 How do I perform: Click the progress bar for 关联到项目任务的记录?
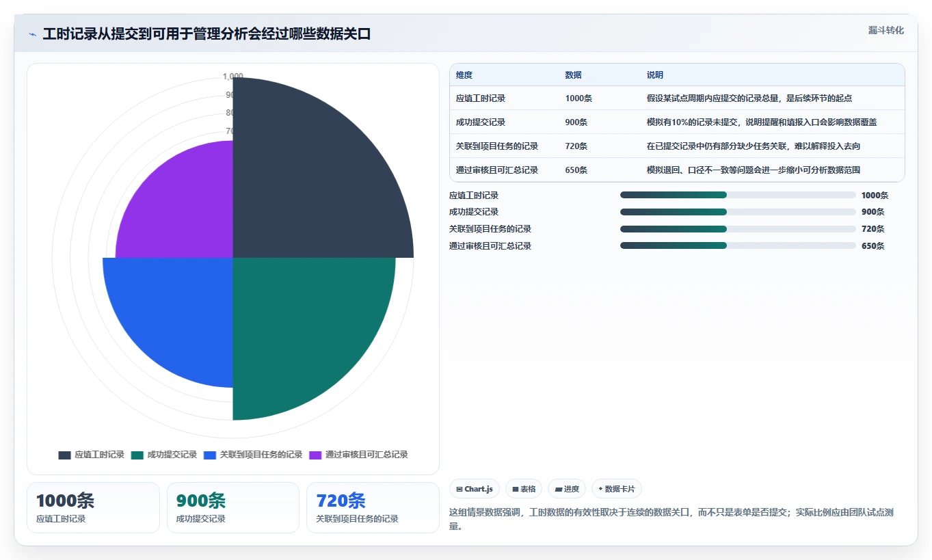click(738, 229)
